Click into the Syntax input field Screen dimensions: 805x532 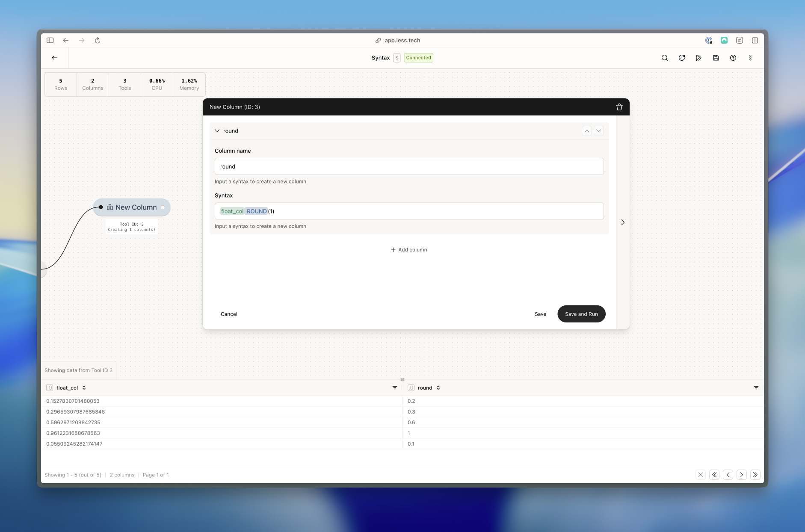point(409,211)
